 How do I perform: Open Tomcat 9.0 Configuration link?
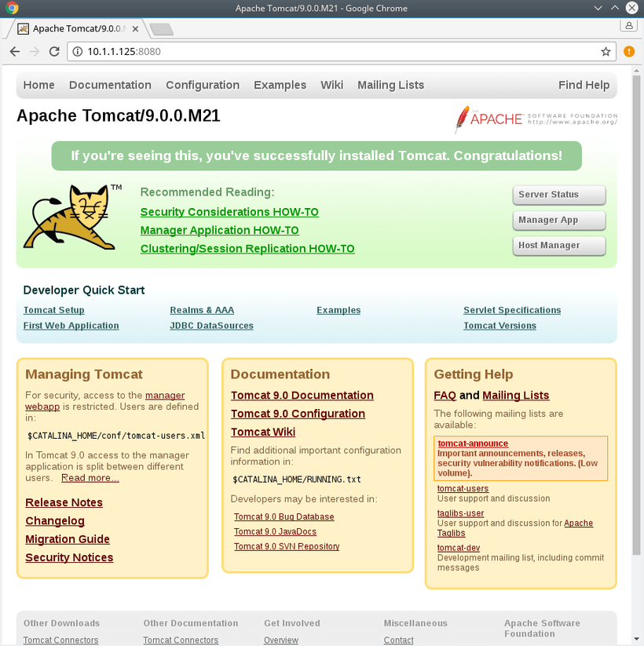(x=298, y=414)
